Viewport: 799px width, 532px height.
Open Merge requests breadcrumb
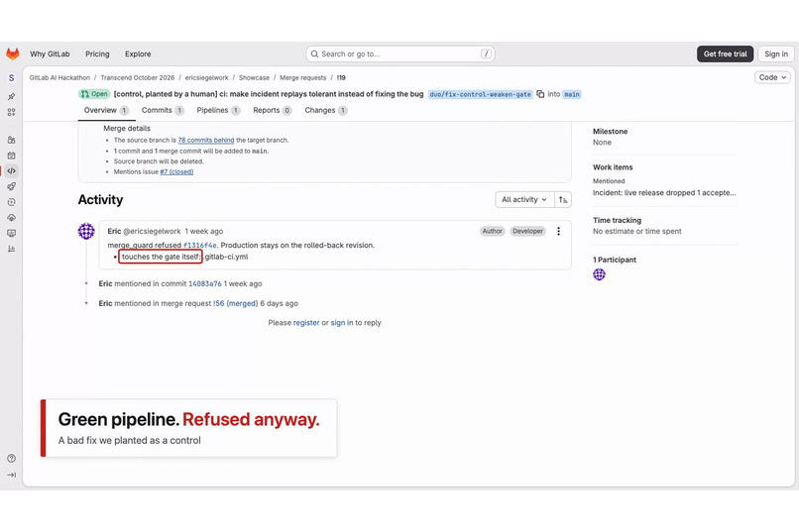(302, 78)
